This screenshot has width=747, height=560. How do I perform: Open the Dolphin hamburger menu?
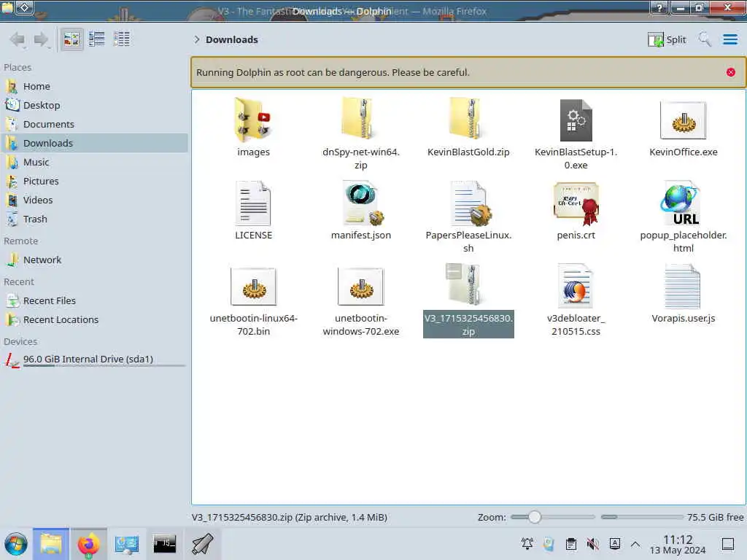coord(729,39)
